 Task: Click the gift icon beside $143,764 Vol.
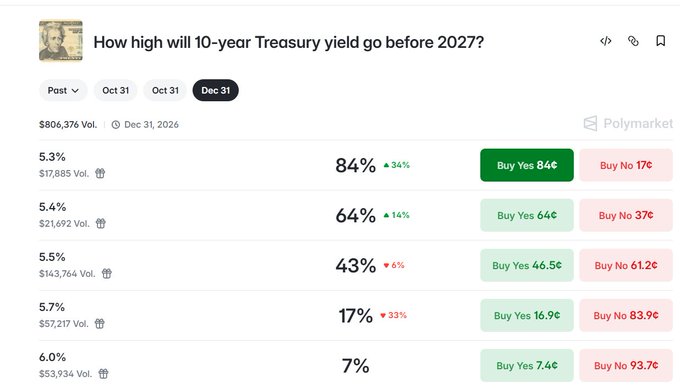point(107,274)
